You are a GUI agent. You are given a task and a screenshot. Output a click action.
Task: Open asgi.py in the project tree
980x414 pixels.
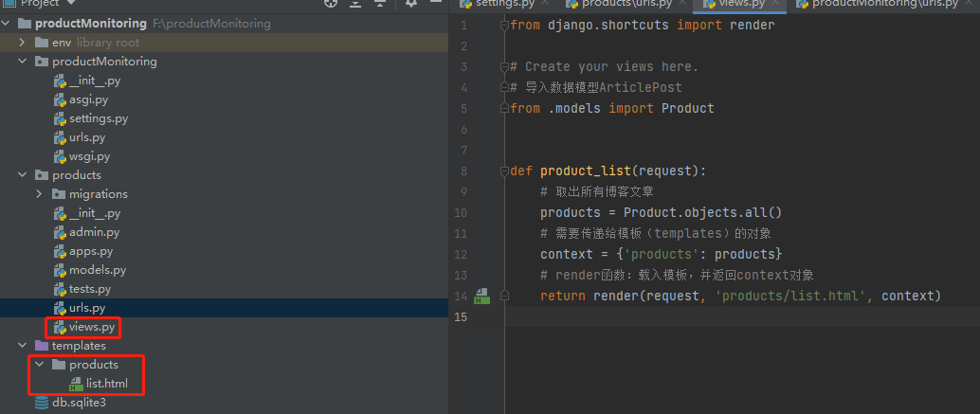coord(89,99)
